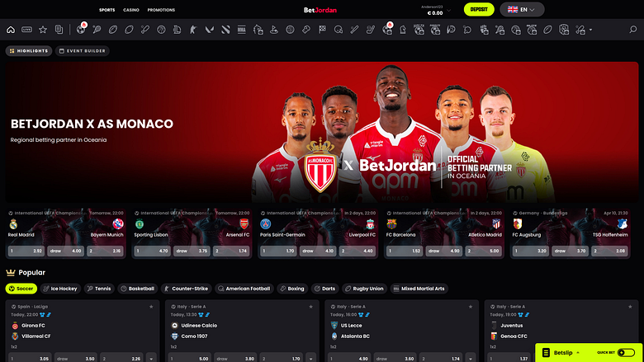
Task: Select the American football helmet icon
Action: [x=339, y=30]
